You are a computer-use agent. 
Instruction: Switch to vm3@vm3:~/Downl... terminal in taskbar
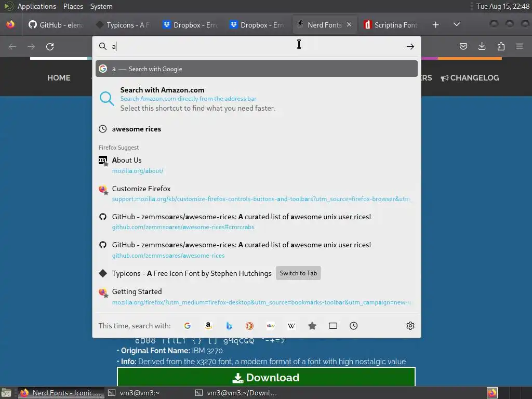click(236, 393)
